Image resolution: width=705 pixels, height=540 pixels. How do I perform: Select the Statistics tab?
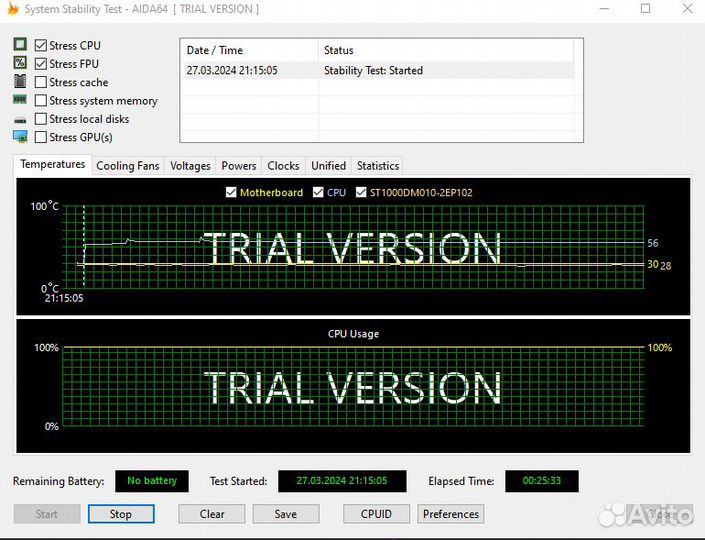click(x=377, y=166)
